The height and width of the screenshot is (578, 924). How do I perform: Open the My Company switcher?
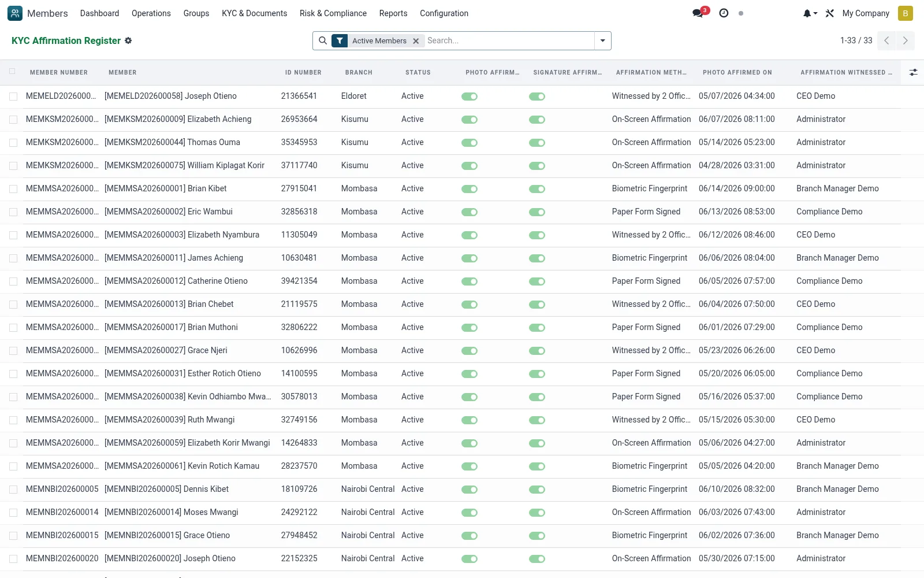click(866, 13)
